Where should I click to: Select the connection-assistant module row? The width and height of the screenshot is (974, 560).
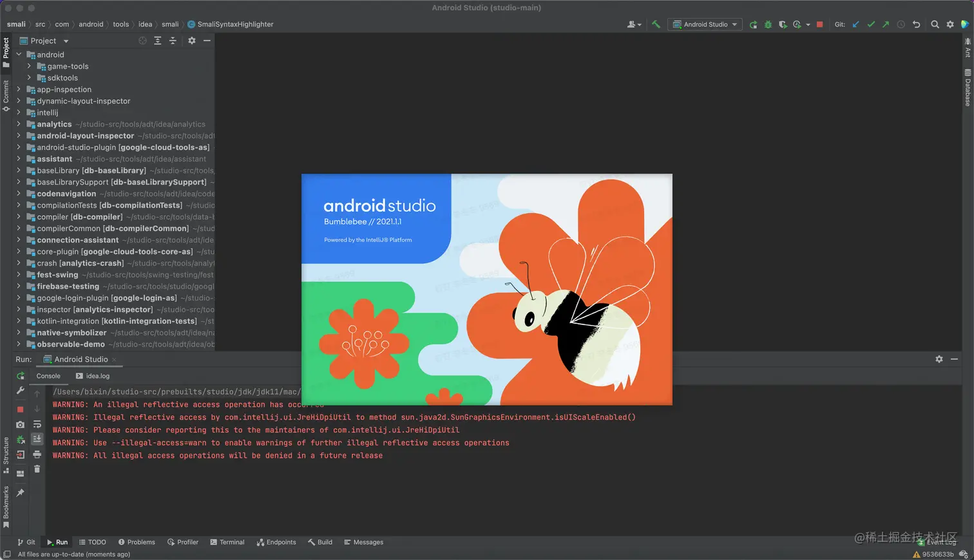coord(114,240)
